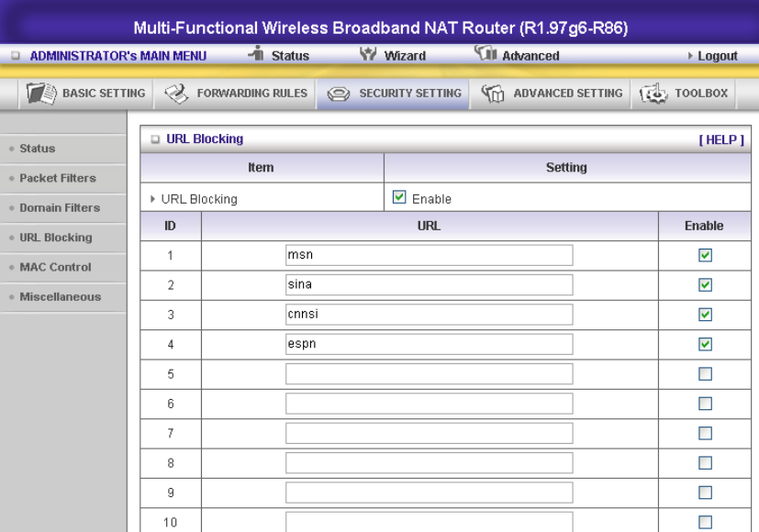Uncheck Enable for espn rule
The image size is (759, 532).
tap(705, 344)
